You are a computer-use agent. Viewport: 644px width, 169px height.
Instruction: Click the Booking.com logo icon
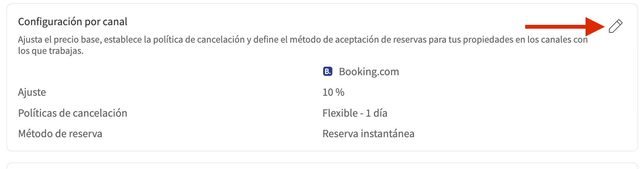coord(327,71)
